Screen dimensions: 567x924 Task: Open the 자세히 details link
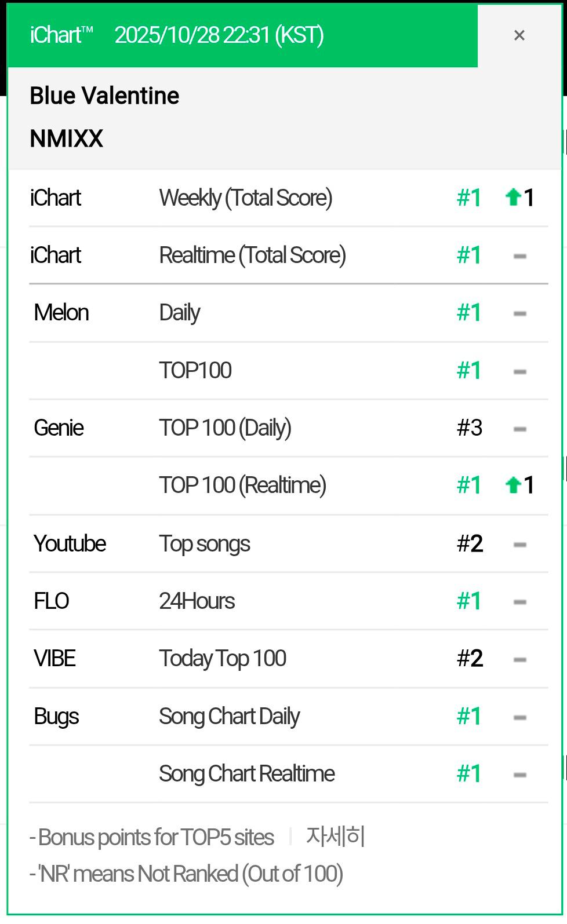[x=335, y=837]
